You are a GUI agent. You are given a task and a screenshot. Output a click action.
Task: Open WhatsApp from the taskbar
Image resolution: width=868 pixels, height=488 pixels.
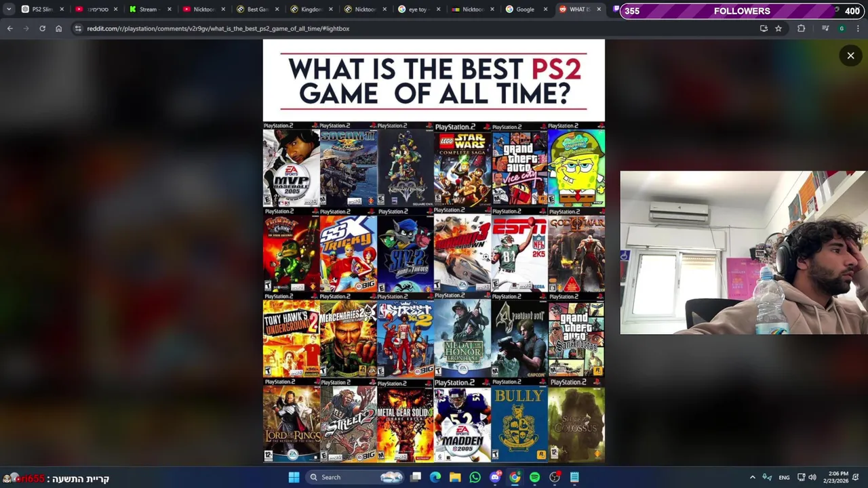[x=475, y=477]
